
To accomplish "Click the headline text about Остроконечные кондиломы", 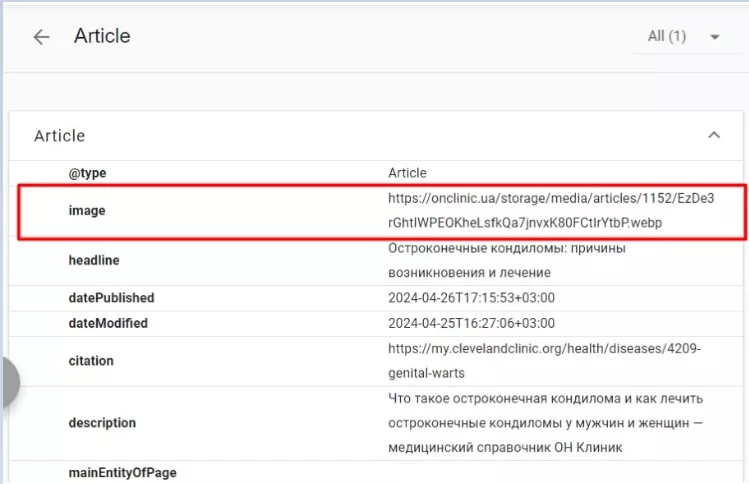I will click(x=506, y=260).
